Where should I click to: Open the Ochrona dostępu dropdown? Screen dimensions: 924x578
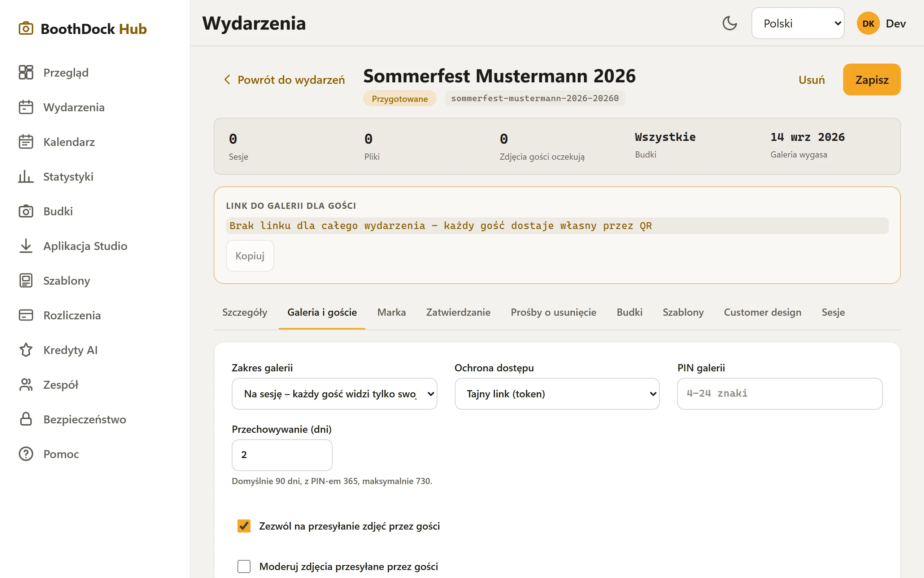557,394
